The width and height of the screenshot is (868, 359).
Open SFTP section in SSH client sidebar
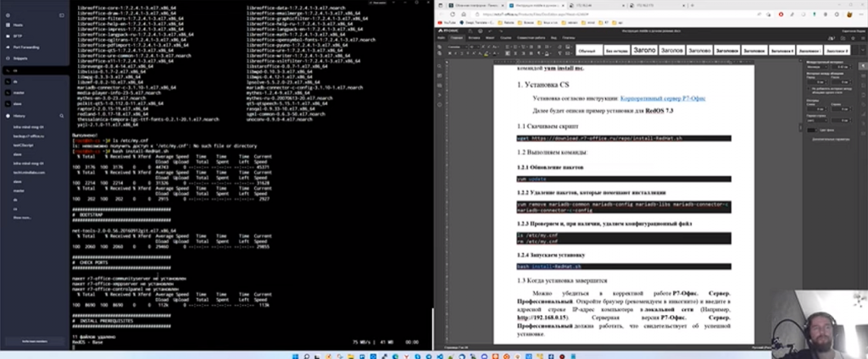pos(18,36)
